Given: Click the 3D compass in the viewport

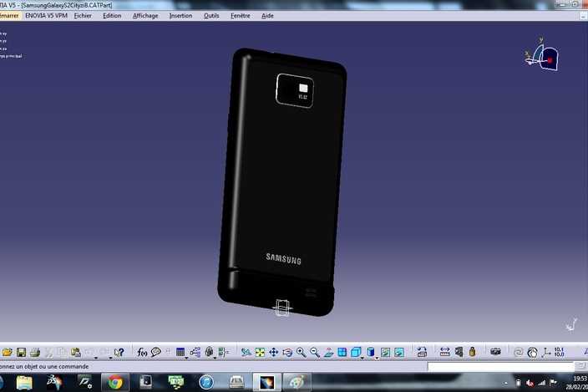Looking at the screenshot, I should [542, 55].
